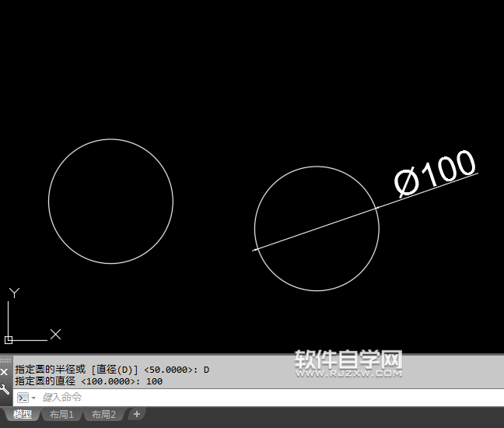Focus the command input field
504x428 pixels.
[258, 398]
